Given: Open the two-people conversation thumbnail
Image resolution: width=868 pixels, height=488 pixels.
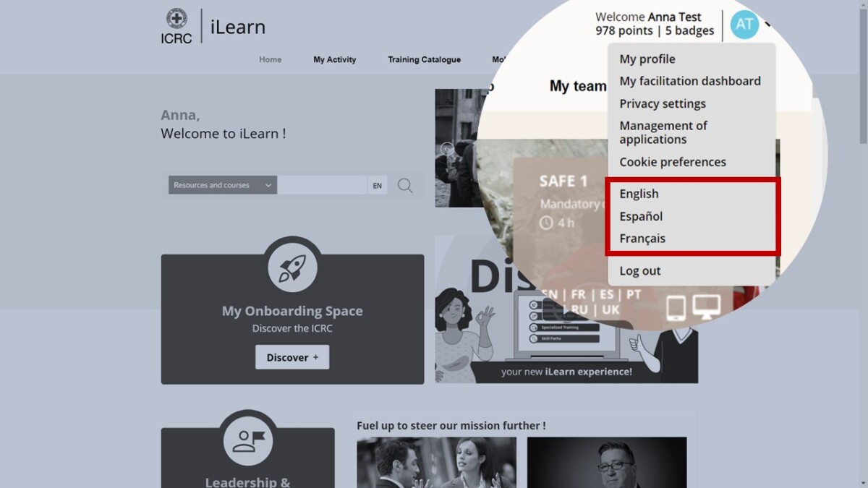Looking at the screenshot, I should [436, 462].
